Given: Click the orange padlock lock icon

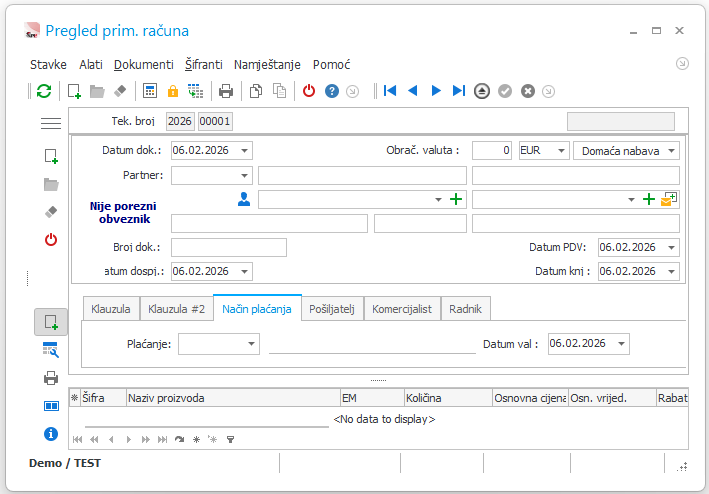Looking at the screenshot, I should 173,91.
